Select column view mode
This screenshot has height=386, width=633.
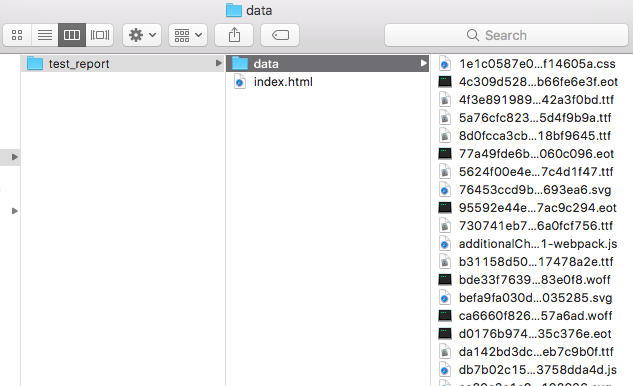72,35
